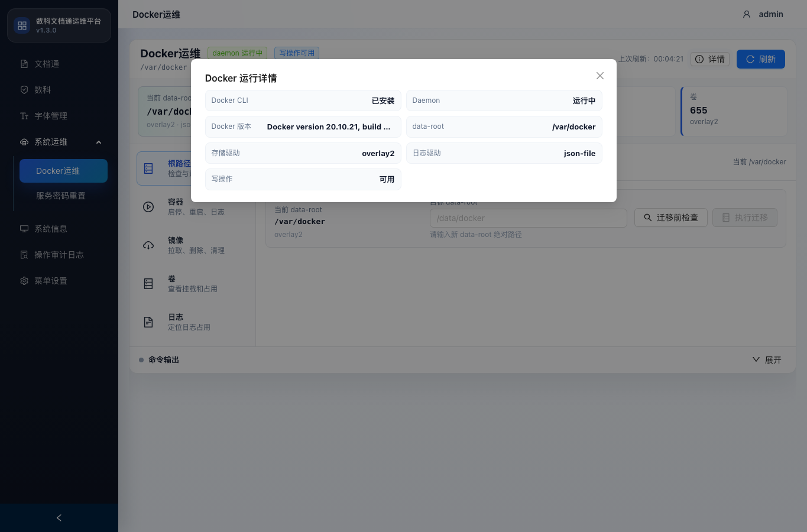Click the 日志 file icon
This screenshot has width=807, height=532.
[148, 322]
